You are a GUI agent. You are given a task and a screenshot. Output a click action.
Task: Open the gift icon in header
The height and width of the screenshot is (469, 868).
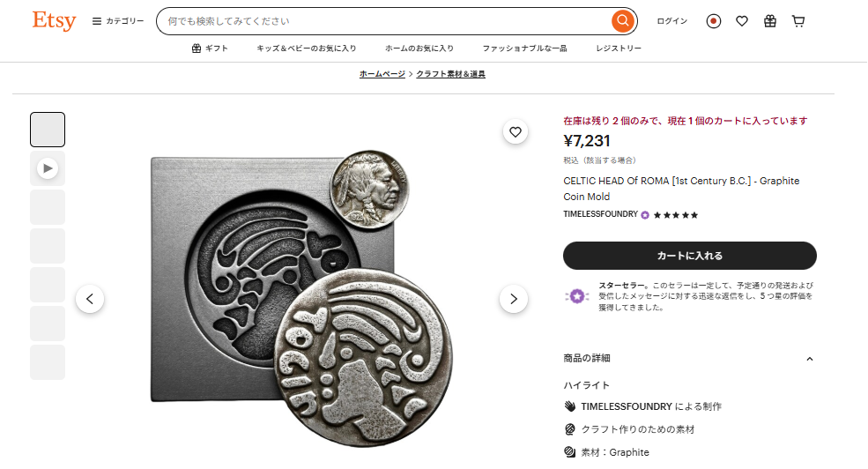point(770,21)
